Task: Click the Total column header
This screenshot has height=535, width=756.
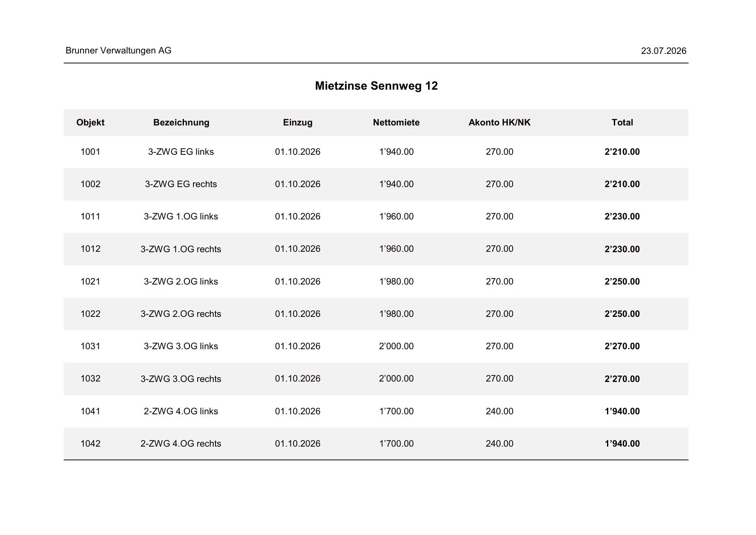Action: tap(622, 122)
